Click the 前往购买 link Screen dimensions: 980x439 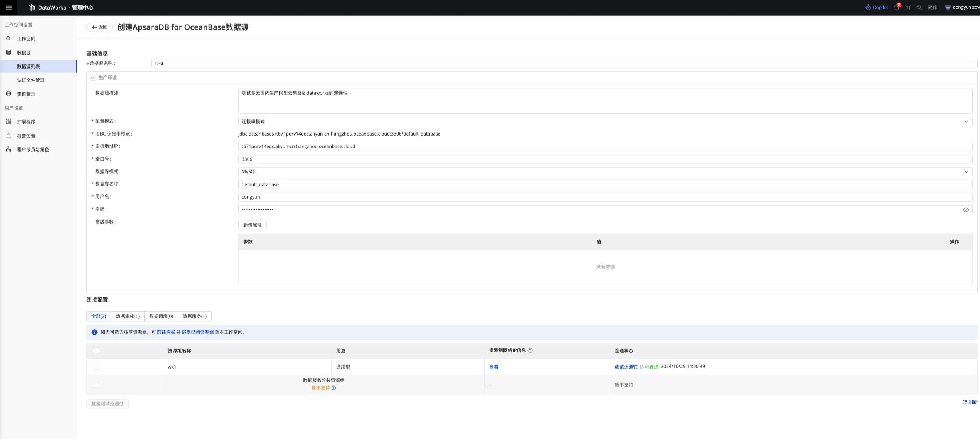[166, 332]
